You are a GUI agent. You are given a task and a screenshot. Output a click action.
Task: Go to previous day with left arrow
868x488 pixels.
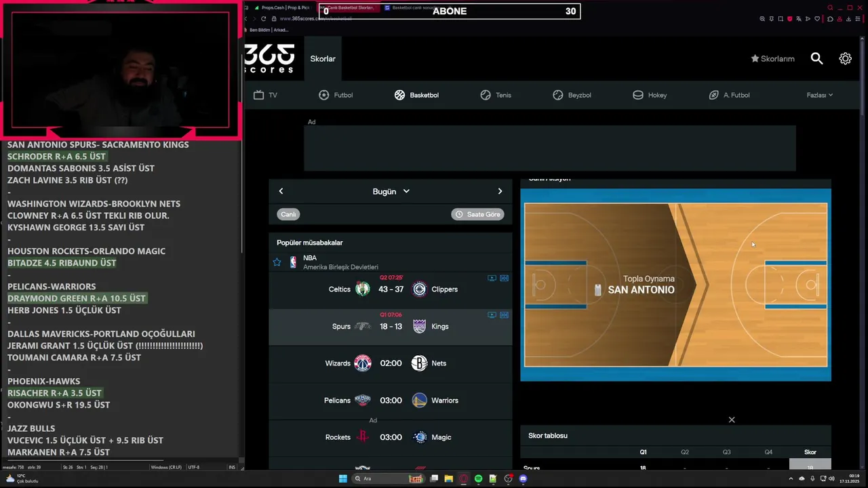coord(281,191)
